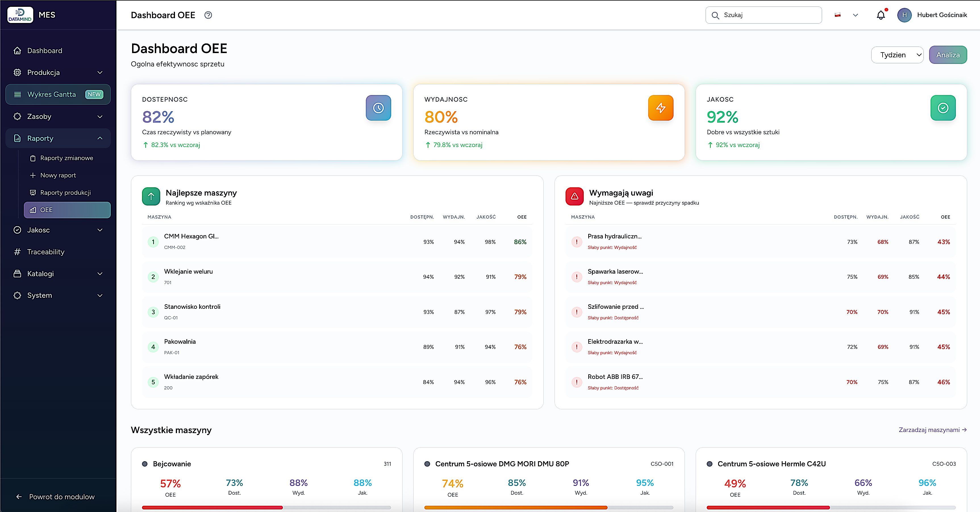Click the Dashboard home icon in sidebar
This screenshot has height=512, width=980.
[x=17, y=51]
